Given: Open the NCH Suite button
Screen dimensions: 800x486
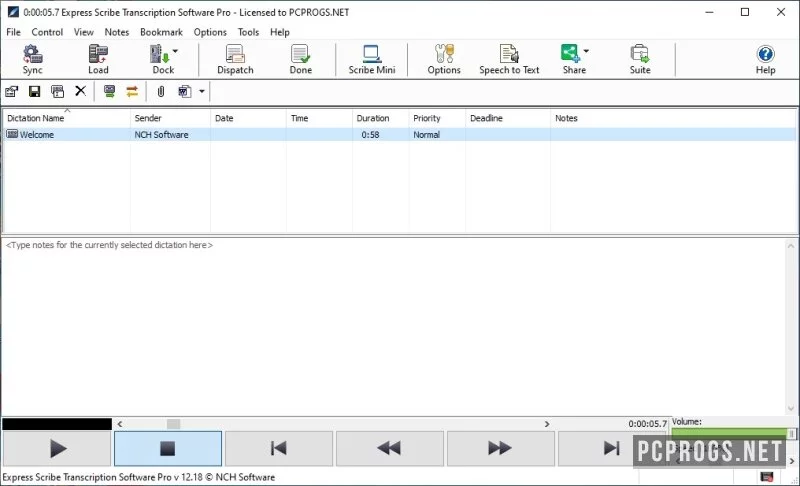Looking at the screenshot, I should coord(640,59).
